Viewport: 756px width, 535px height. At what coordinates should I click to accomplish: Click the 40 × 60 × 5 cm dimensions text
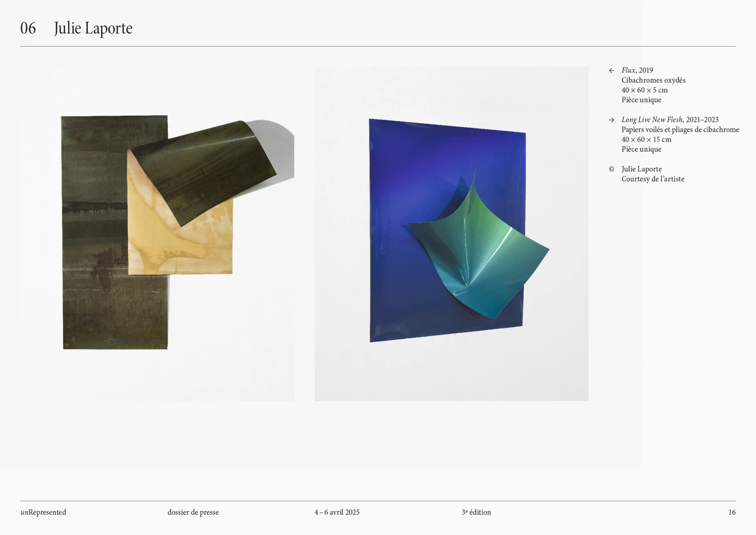[x=645, y=90]
